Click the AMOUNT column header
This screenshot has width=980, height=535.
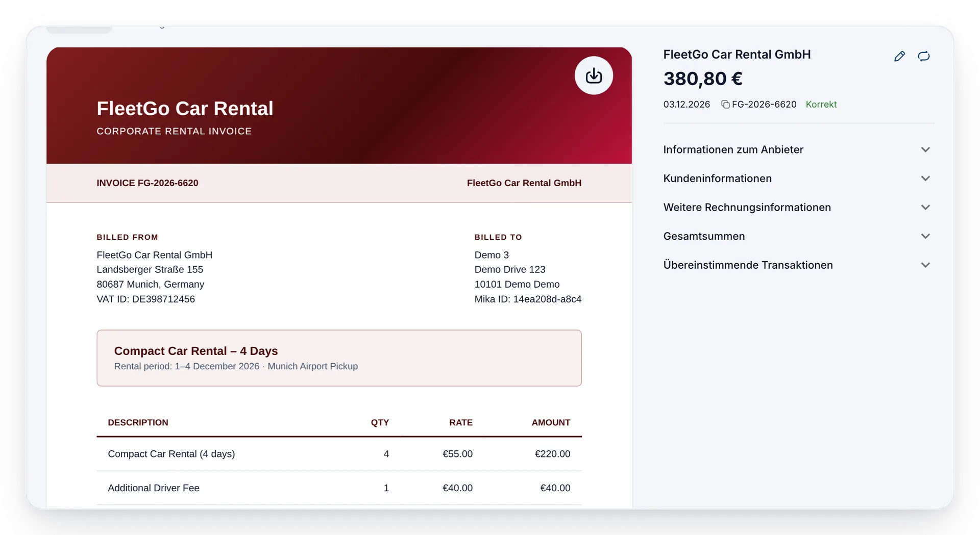tap(551, 423)
